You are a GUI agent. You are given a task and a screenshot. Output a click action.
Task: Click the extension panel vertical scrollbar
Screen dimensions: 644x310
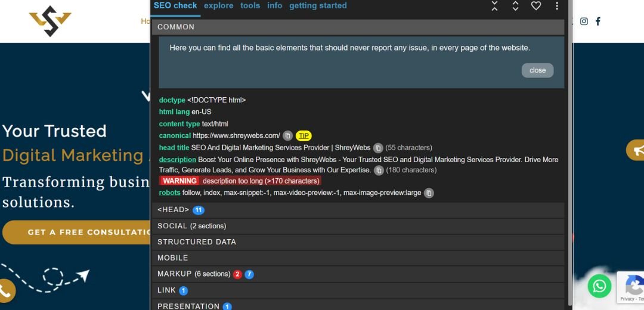[570, 152]
